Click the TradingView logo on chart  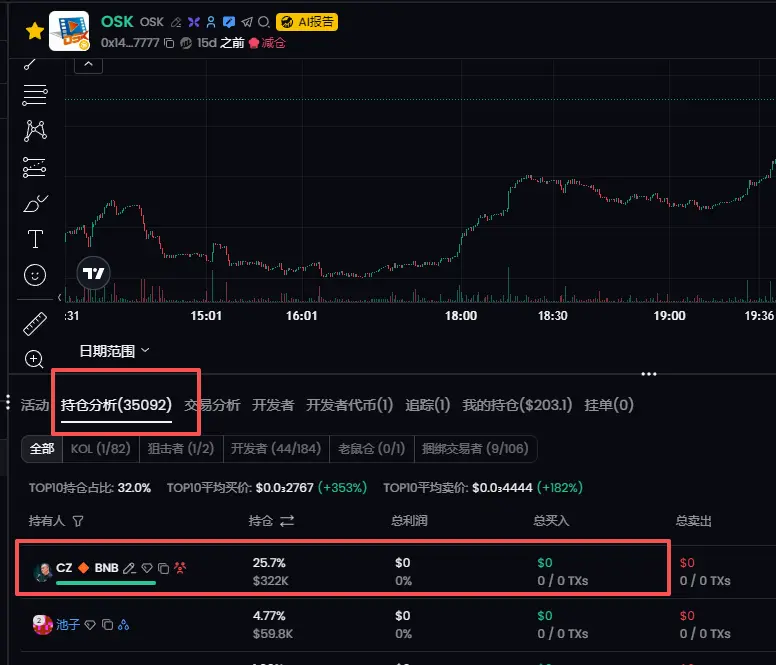point(94,273)
